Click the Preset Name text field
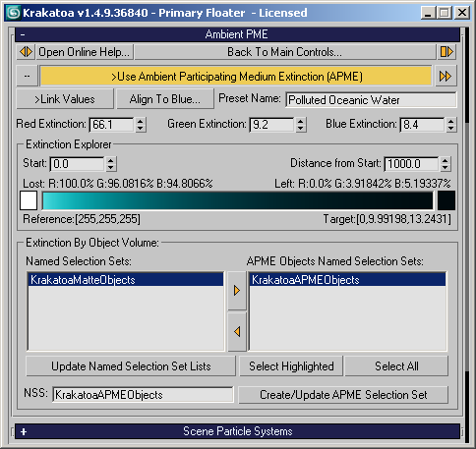 tap(371, 100)
